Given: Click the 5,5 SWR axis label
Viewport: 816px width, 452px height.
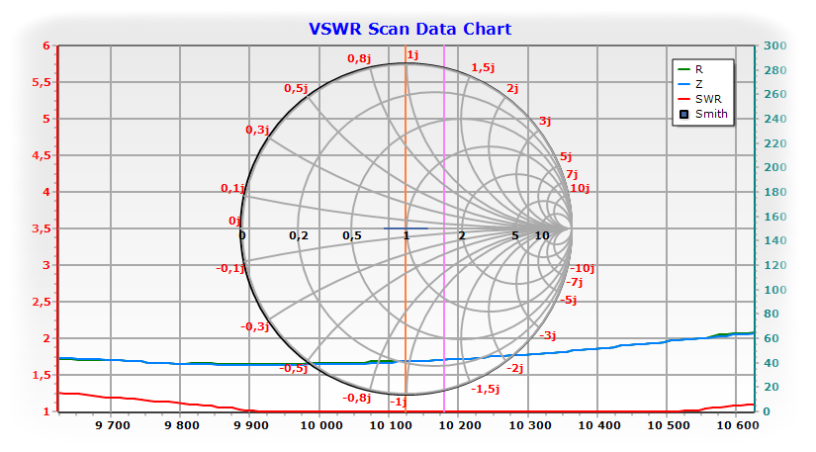Looking at the screenshot, I should 42,82.
